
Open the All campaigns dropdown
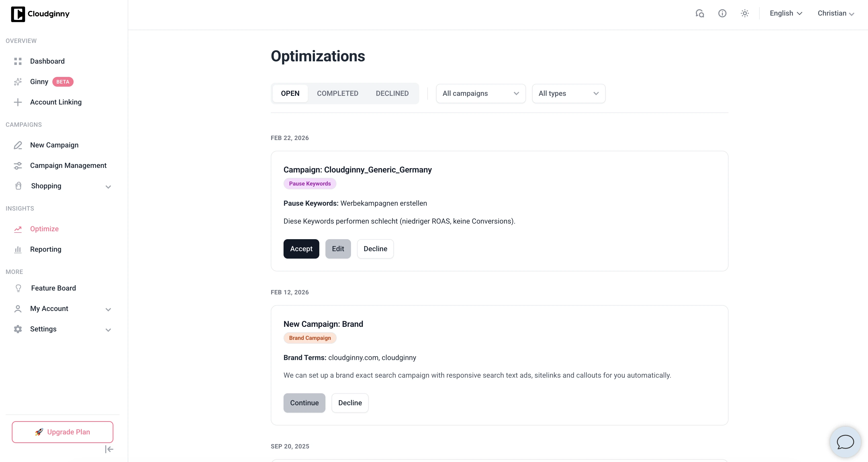point(480,94)
